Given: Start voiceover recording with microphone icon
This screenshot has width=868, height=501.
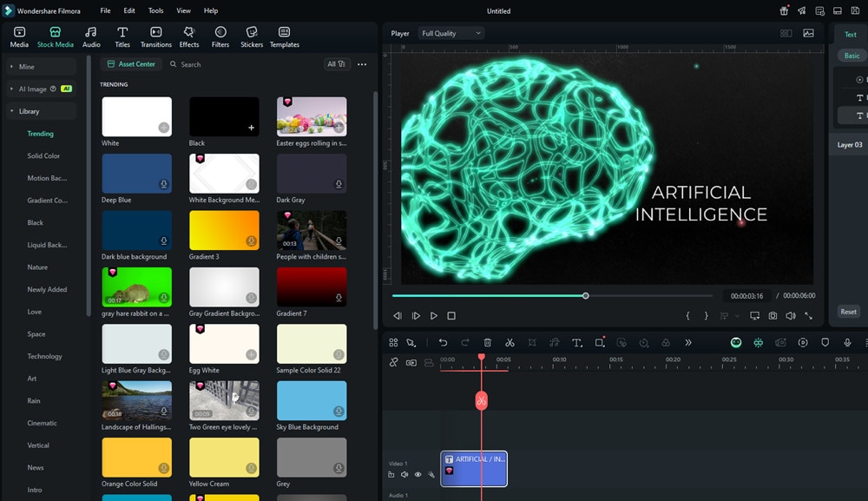Looking at the screenshot, I should click(847, 343).
